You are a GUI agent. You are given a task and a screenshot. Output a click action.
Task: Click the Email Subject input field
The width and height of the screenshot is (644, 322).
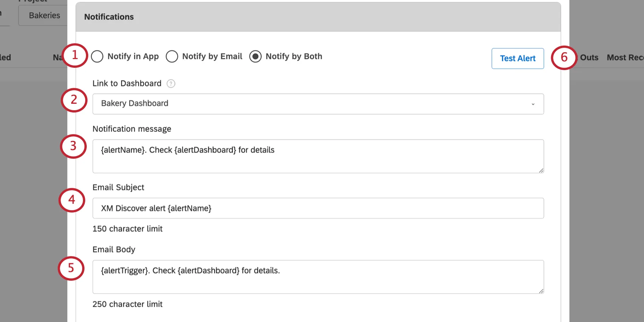tap(318, 208)
